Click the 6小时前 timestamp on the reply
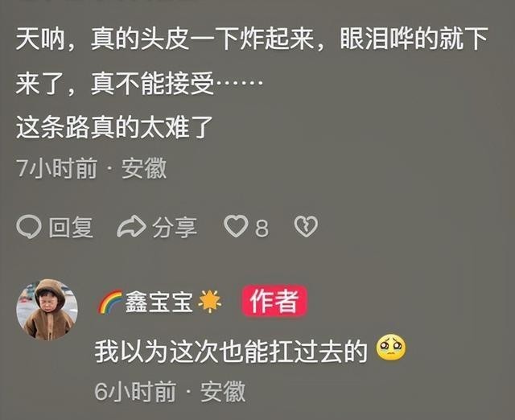Image resolution: width=515 pixels, height=420 pixels. tap(135, 391)
